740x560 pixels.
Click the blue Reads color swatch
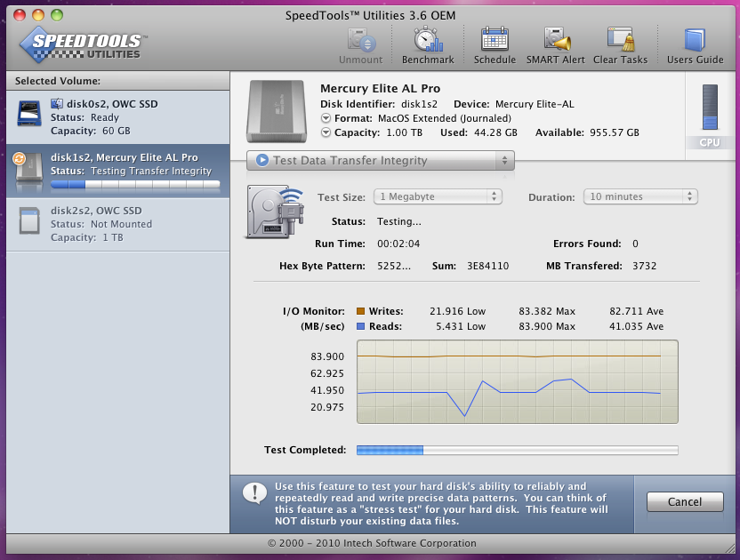[360, 326]
